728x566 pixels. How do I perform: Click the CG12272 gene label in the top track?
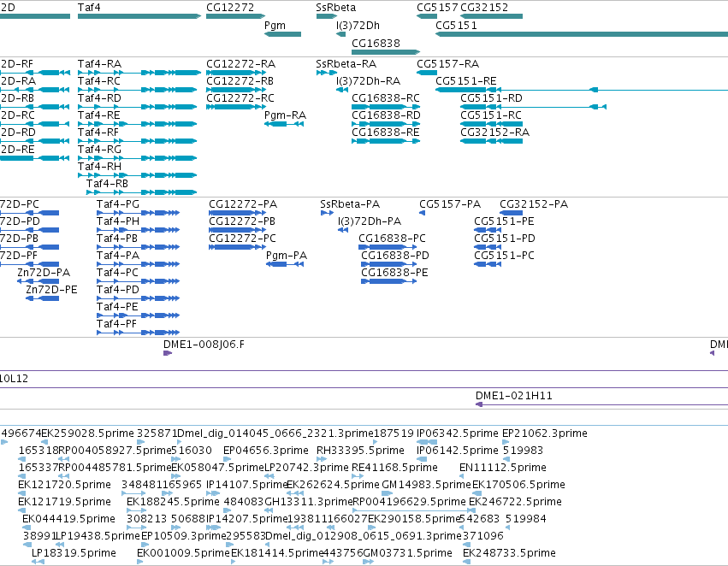pyautogui.click(x=230, y=8)
